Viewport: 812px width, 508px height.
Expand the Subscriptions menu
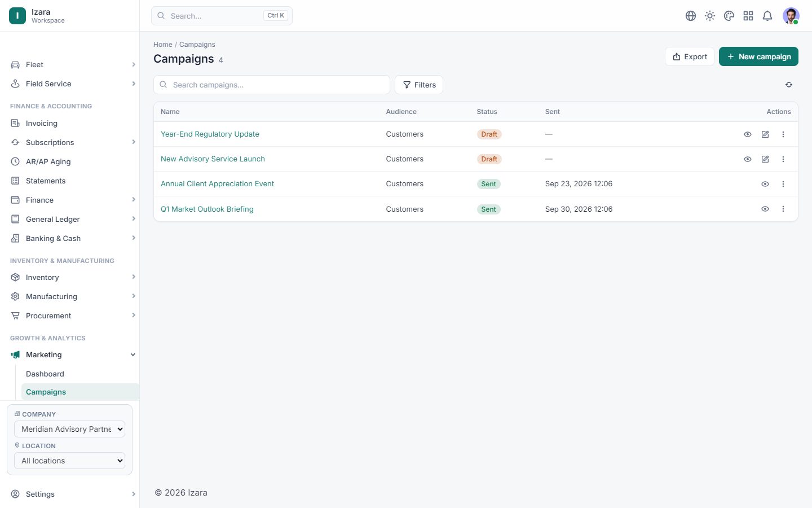[73, 143]
